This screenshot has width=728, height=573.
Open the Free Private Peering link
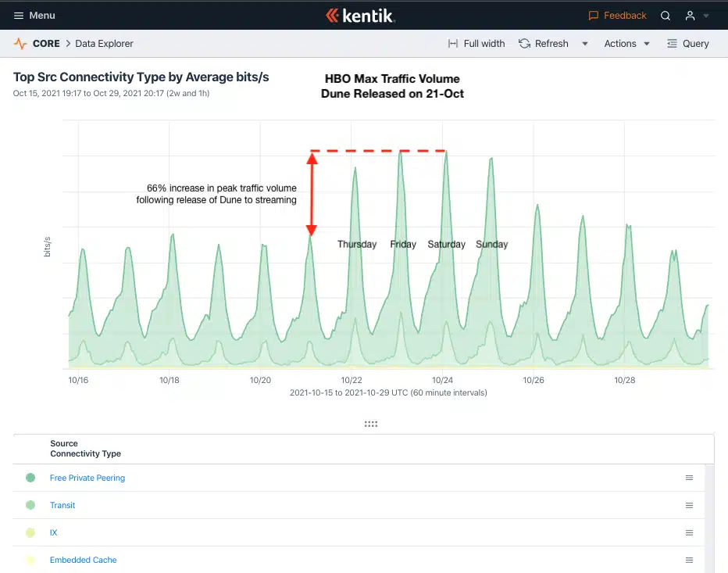tap(87, 478)
